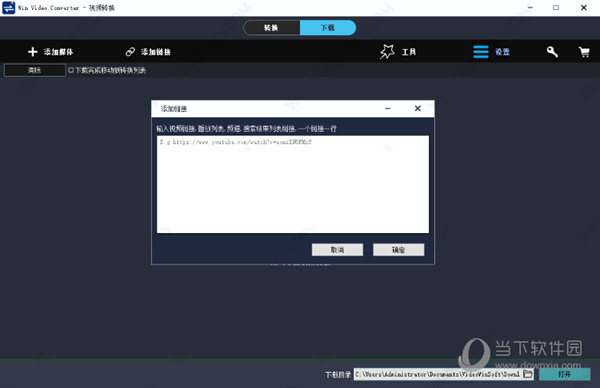This screenshot has width=600, height=388.
Task: Confirm the add link dialog
Action: click(x=398, y=250)
